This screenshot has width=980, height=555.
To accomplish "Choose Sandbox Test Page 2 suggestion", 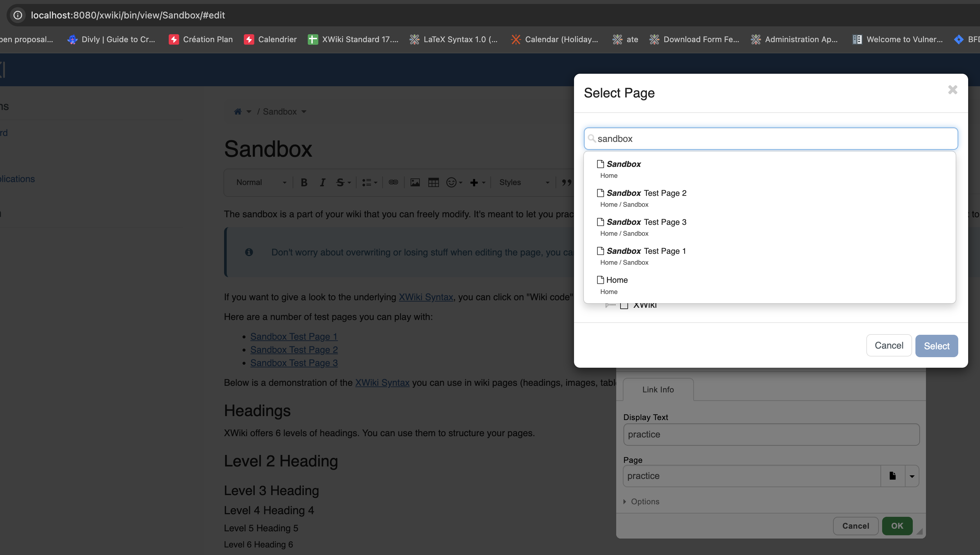I will click(646, 193).
